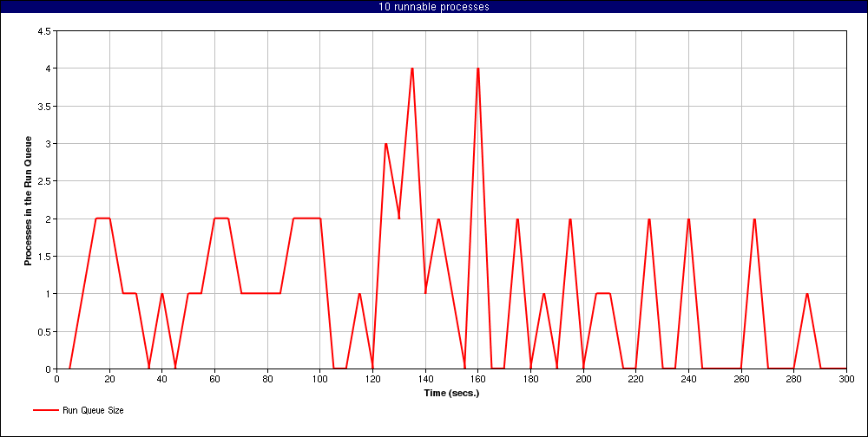The image size is (868, 437).
Task: Click the peak of 1 at 285 seconds
Action: tap(807, 294)
